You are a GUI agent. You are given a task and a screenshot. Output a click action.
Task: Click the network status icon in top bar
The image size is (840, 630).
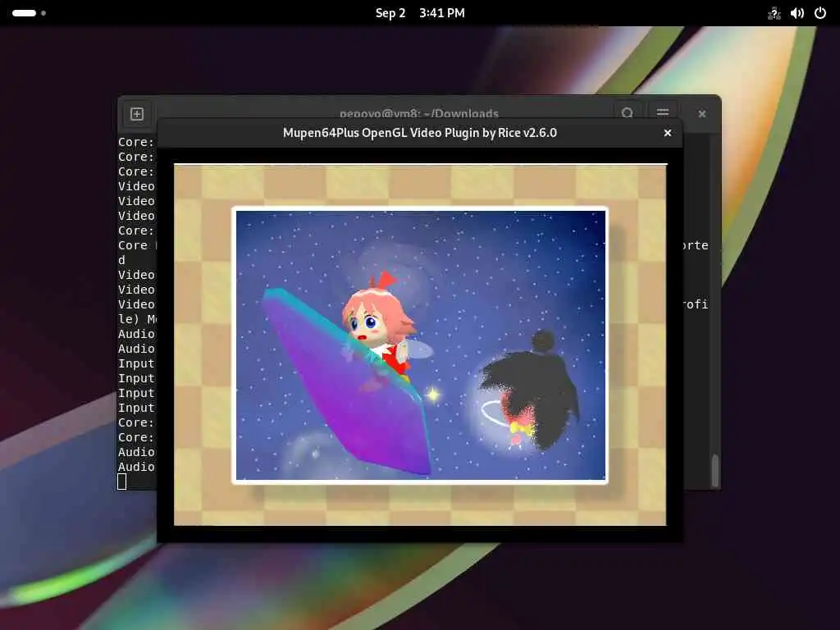point(774,13)
